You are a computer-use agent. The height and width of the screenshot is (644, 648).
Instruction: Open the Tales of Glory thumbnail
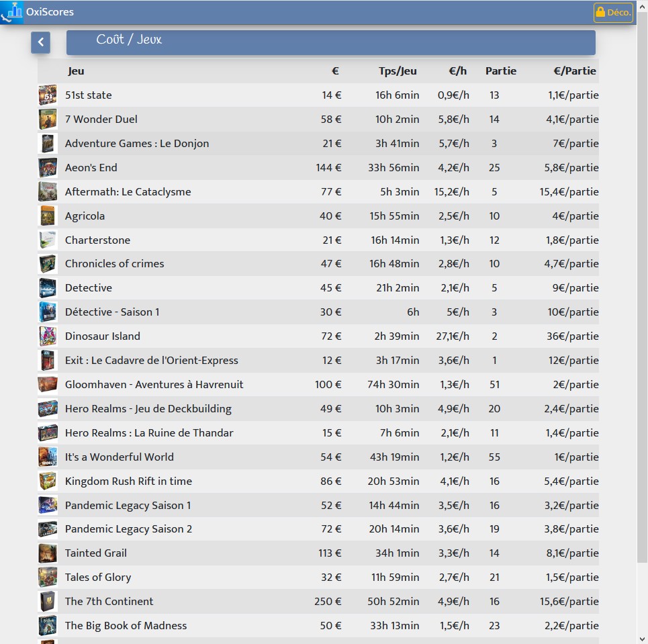[48, 577]
